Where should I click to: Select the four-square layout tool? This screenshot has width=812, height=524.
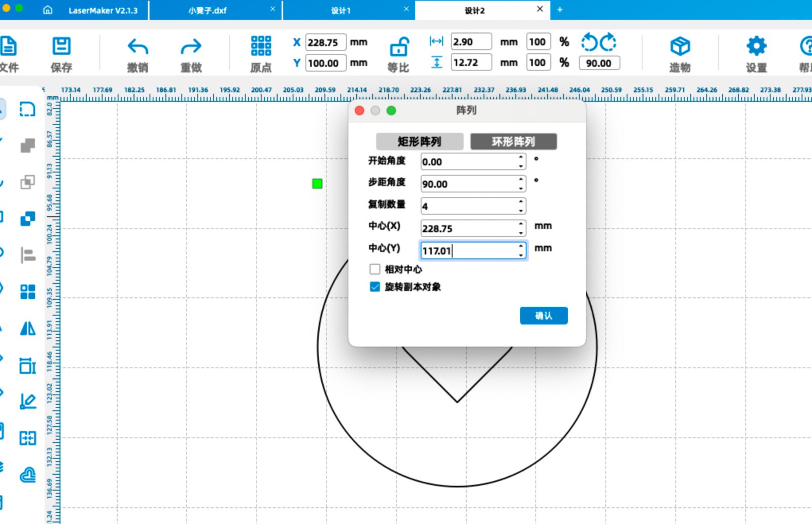point(27,438)
